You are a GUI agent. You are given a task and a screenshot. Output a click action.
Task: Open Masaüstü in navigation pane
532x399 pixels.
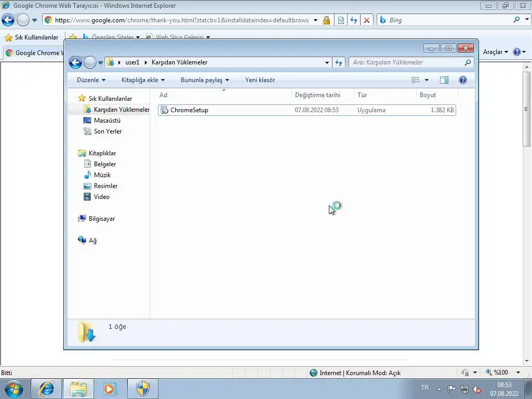(x=107, y=121)
